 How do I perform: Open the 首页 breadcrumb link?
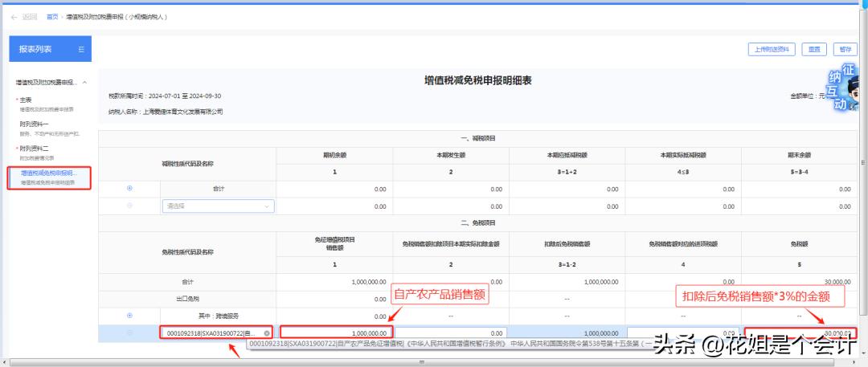click(x=52, y=17)
